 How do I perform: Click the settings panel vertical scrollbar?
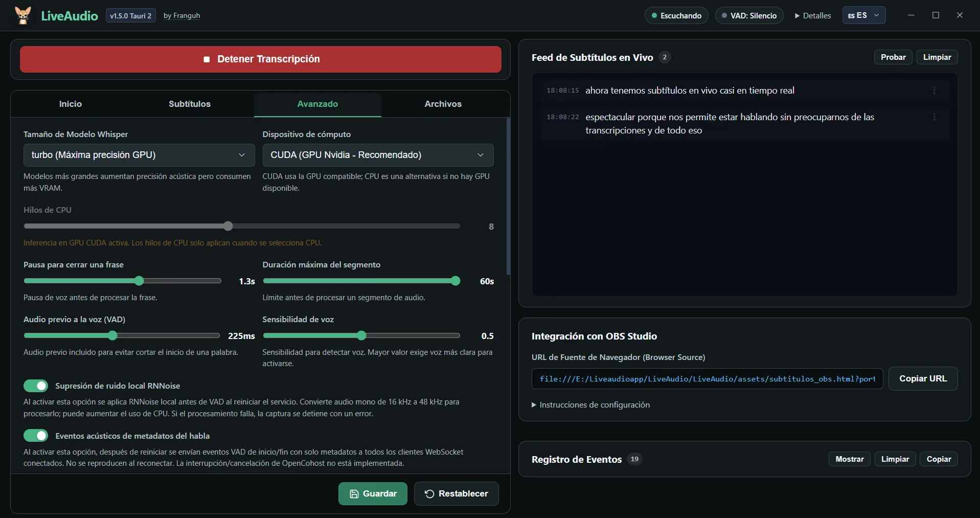[508, 197]
